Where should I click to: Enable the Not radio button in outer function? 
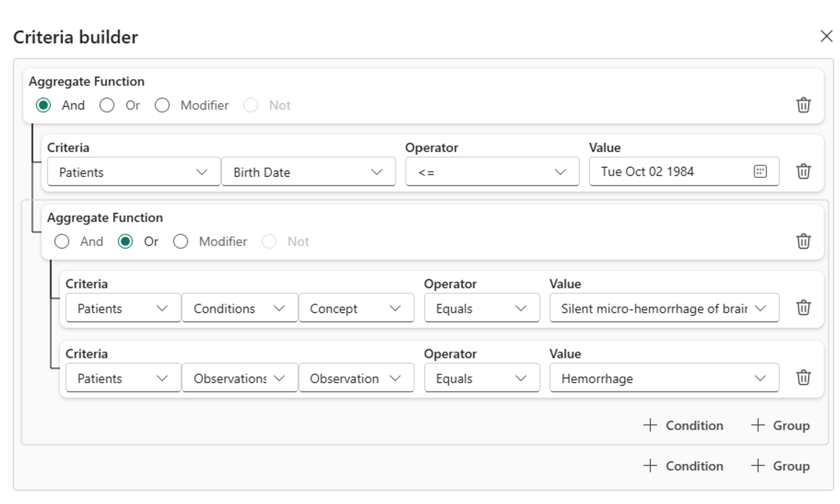point(251,105)
